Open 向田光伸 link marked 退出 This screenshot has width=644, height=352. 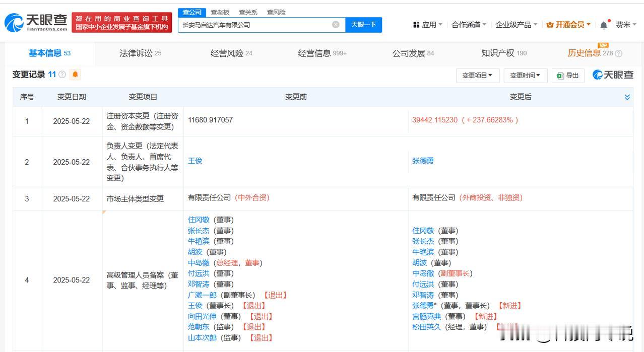[202, 316]
